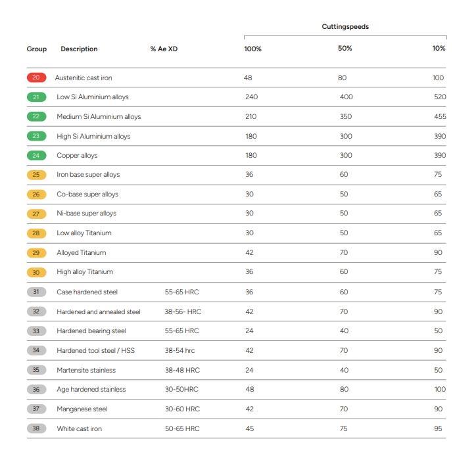476x458 pixels.
Task: Click the 100% column header
Action: coord(252,49)
